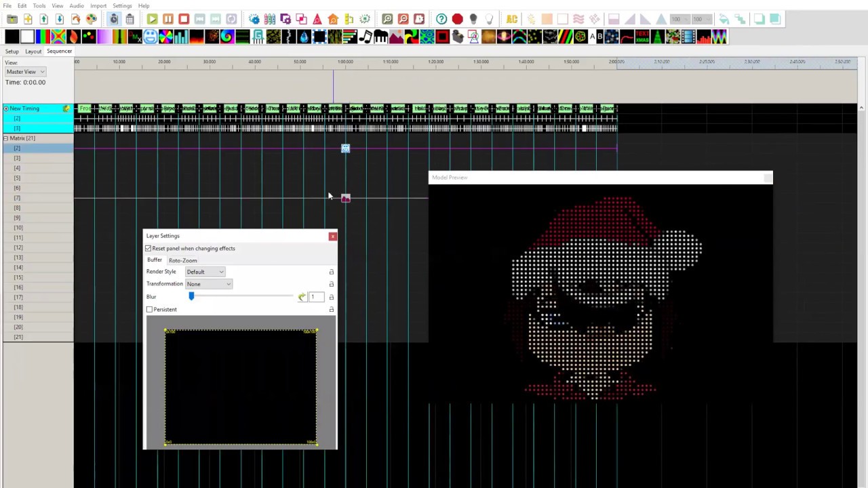Switch to the Roto-Zoom tab
The image size is (868, 488).
pyautogui.click(x=183, y=260)
